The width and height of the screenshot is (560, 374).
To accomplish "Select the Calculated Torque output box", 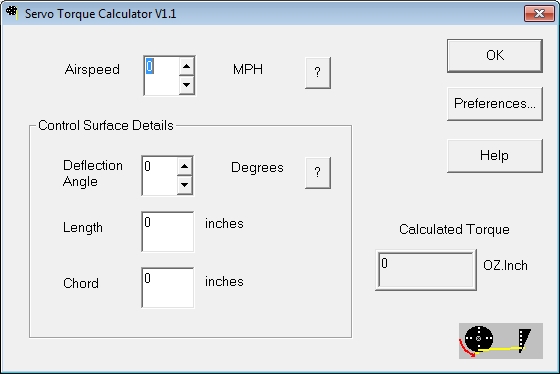I will [426, 270].
